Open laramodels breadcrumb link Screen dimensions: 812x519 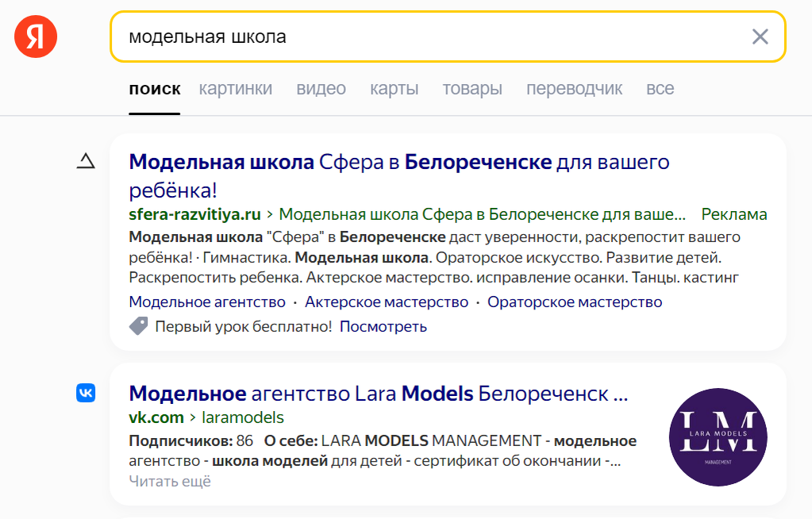point(243,417)
